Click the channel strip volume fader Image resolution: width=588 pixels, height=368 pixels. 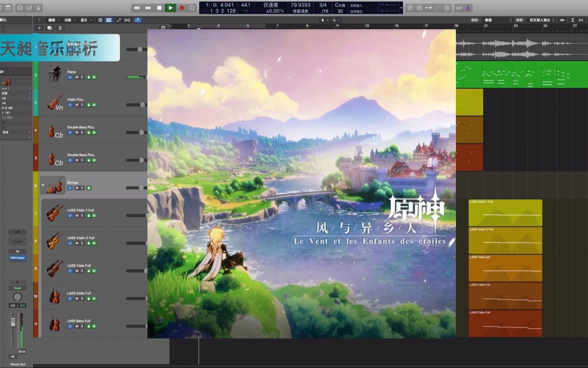point(13,322)
